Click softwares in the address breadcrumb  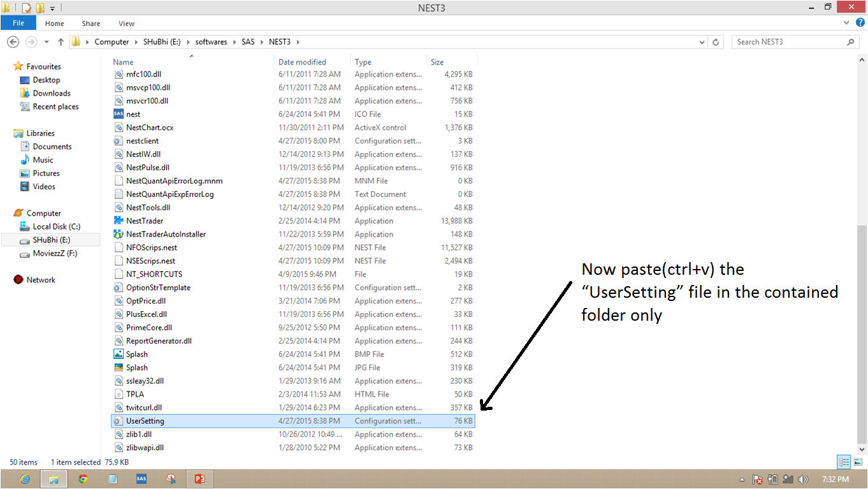pyautogui.click(x=211, y=42)
